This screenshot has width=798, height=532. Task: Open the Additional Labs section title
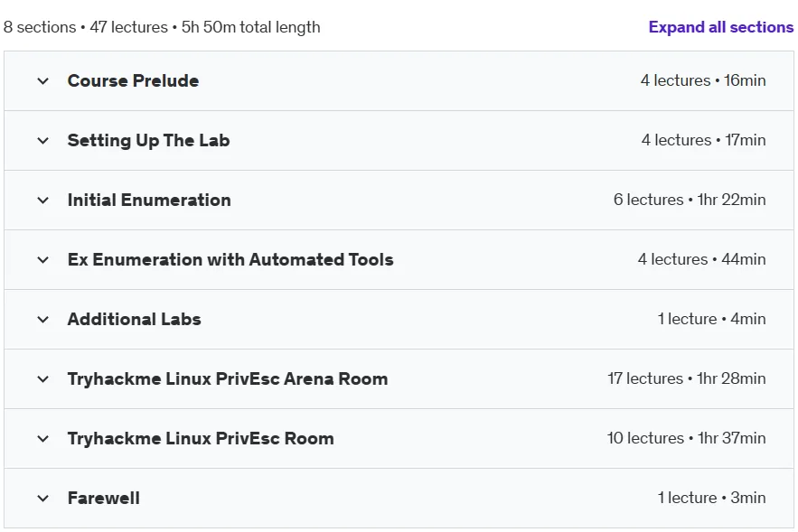click(135, 319)
